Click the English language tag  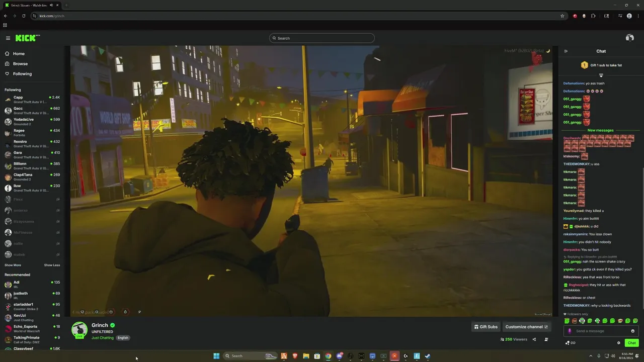[x=123, y=338]
